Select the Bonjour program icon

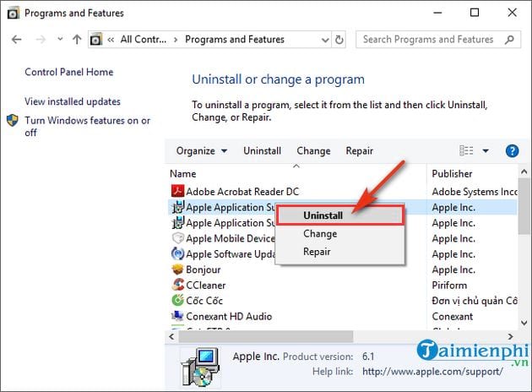click(x=177, y=269)
